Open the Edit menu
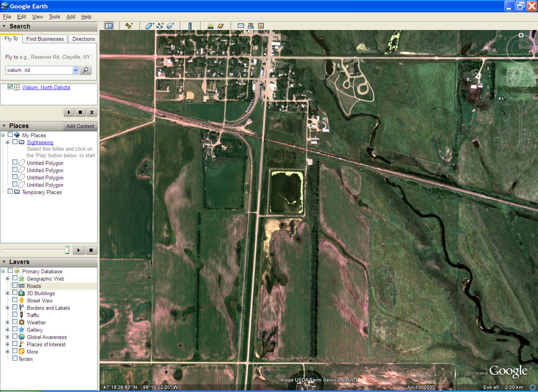This screenshot has width=538, height=392. click(22, 17)
